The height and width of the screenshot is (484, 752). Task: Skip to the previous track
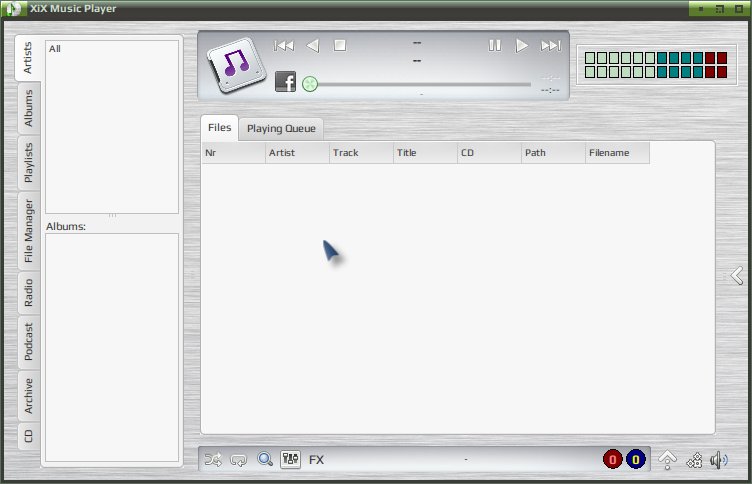click(x=283, y=46)
